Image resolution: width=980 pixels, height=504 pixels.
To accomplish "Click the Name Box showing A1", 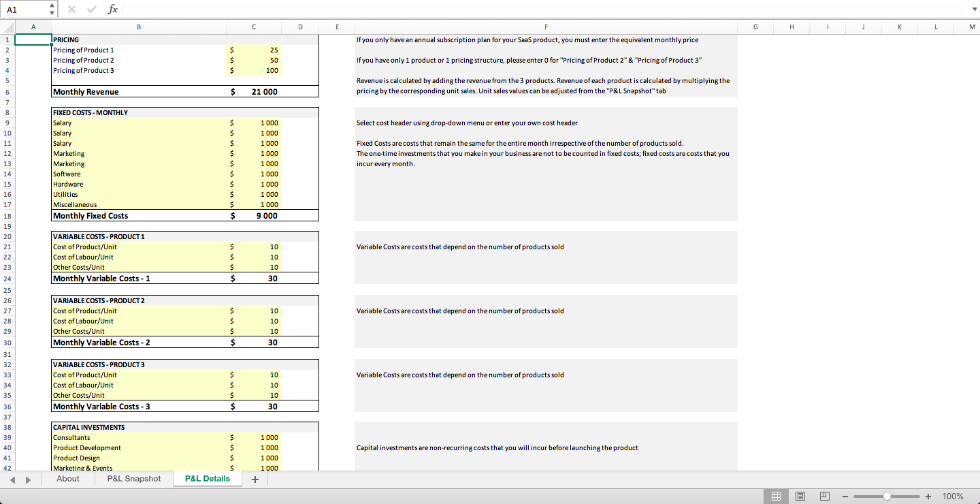I will tap(24, 9).
